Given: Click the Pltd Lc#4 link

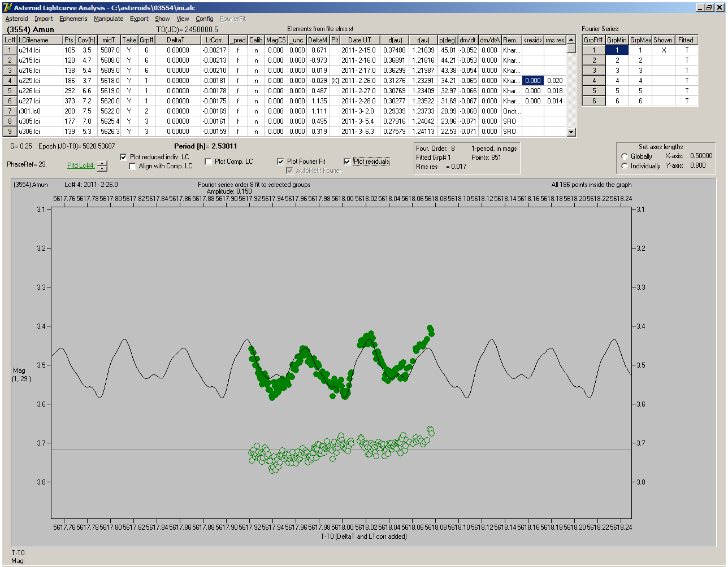Looking at the screenshot, I should pos(81,165).
